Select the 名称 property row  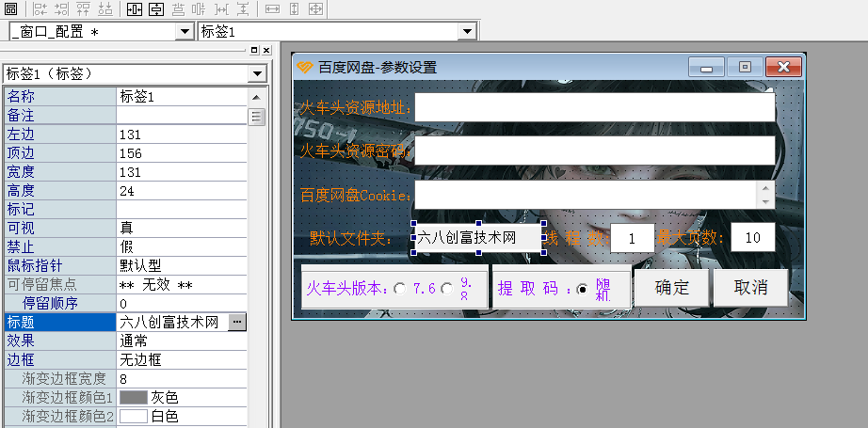pos(125,97)
